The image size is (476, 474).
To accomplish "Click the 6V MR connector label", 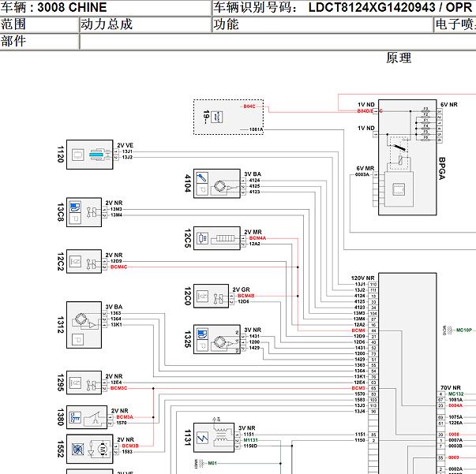I will pos(365,168).
